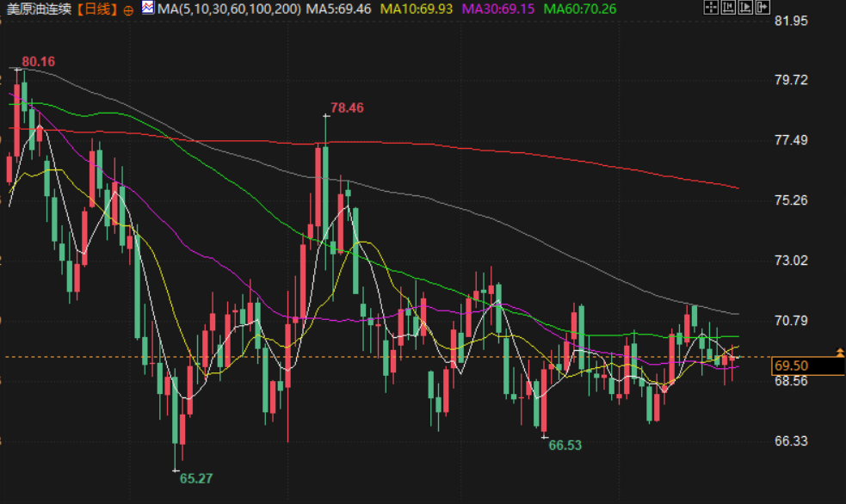Screen dimensions: 846x504
Task: Open the 日线 period selector
Action: click(97, 9)
